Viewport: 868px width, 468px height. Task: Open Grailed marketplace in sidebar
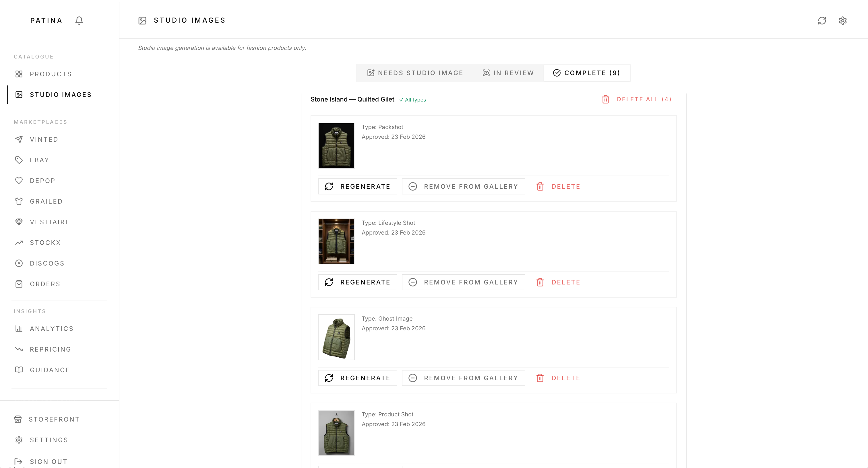click(x=46, y=201)
